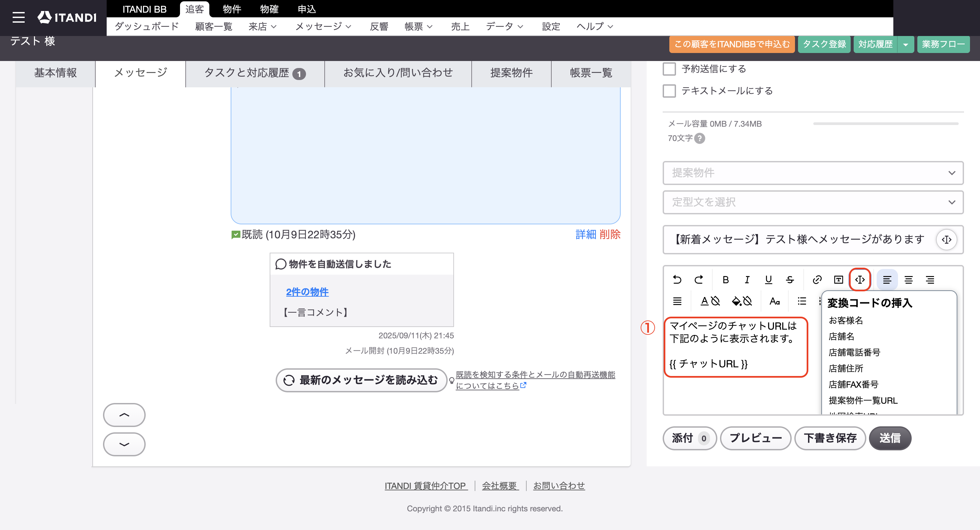Toggle underline formatting
980x530 pixels.
(768, 280)
